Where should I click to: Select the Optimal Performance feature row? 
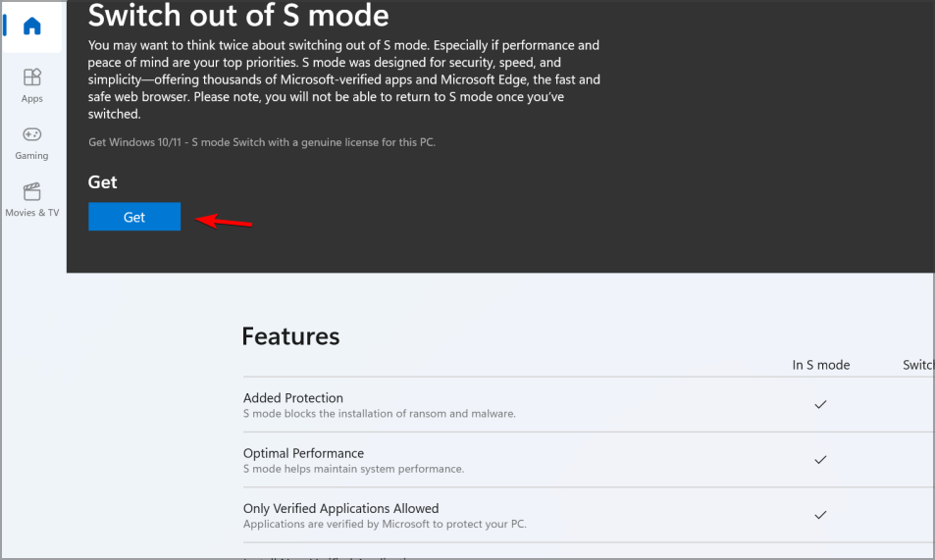tap(303, 453)
